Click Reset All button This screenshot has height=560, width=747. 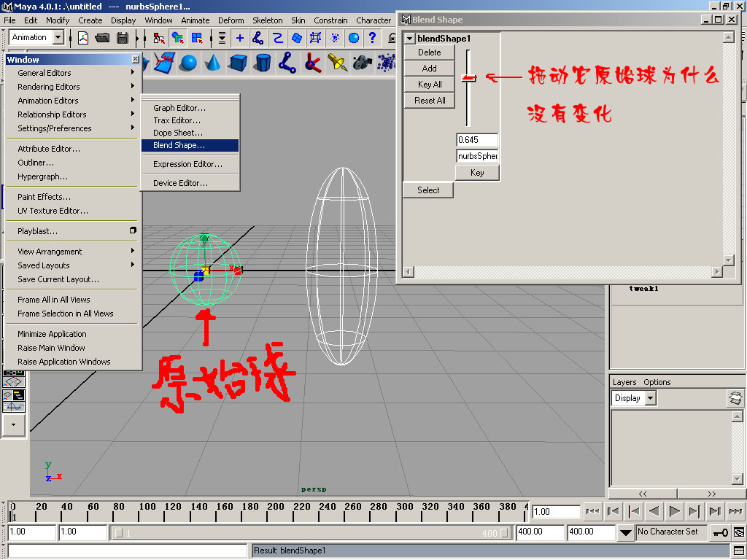(429, 101)
